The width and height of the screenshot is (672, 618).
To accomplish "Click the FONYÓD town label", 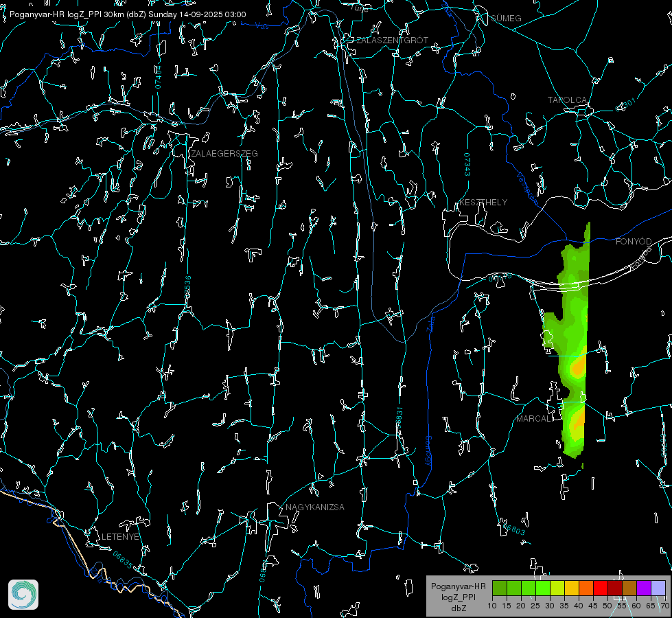I will click(634, 242).
